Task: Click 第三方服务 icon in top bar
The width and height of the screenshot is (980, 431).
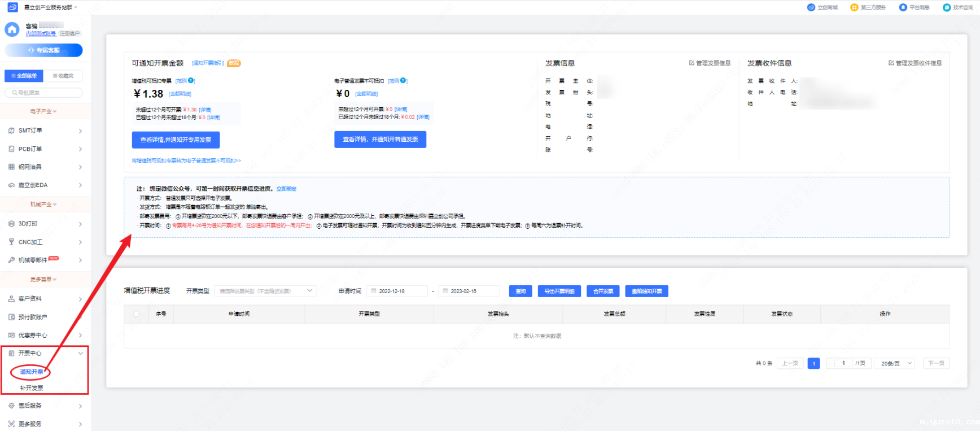Action: click(x=854, y=7)
